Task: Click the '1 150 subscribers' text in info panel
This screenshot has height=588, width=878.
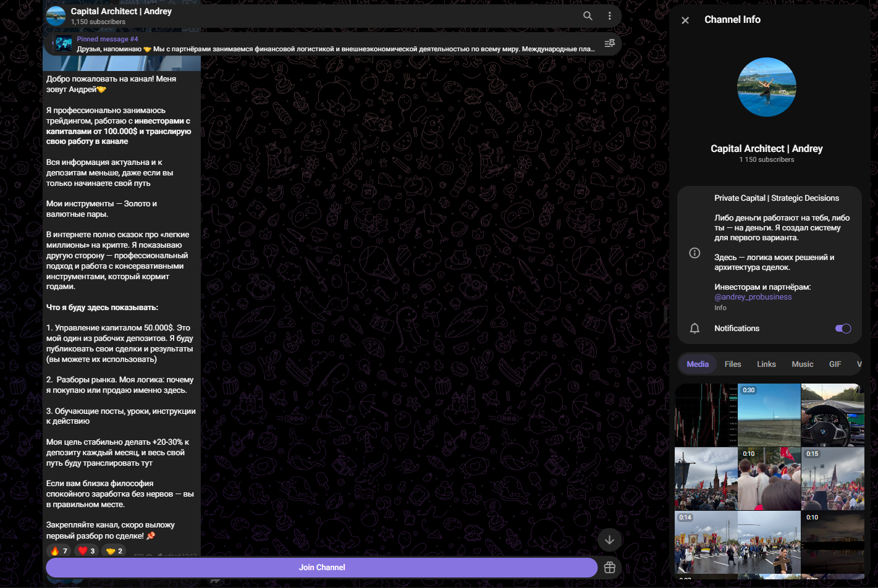Action: pos(766,159)
